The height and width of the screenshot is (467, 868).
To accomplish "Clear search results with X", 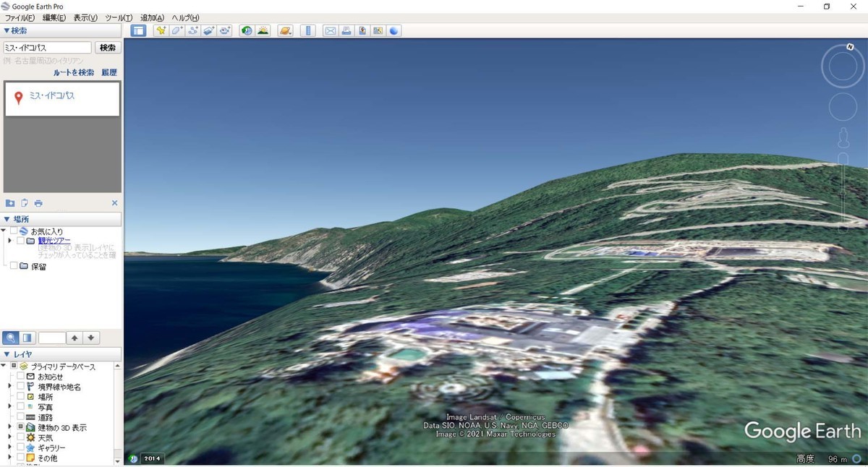I will coord(114,203).
